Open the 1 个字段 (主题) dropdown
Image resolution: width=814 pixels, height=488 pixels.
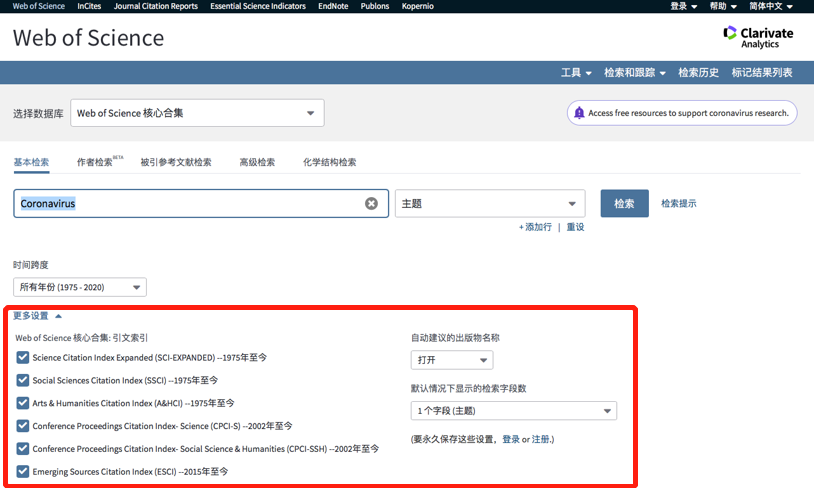click(x=513, y=411)
